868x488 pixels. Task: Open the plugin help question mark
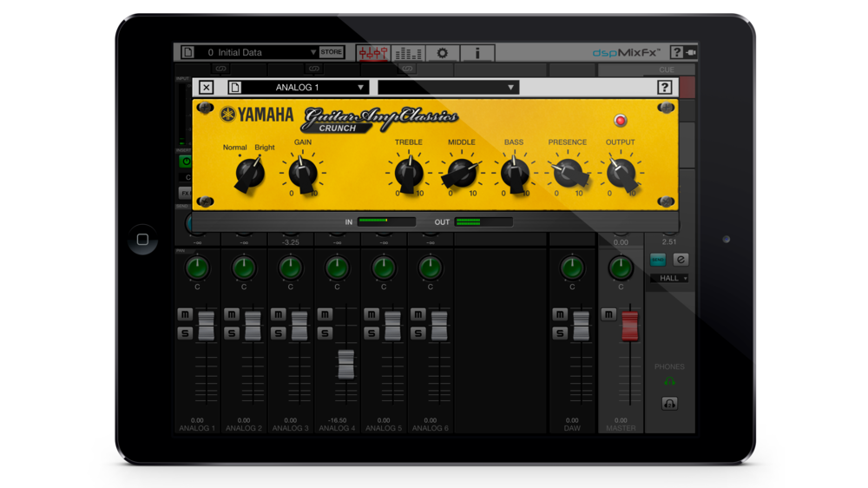(664, 87)
